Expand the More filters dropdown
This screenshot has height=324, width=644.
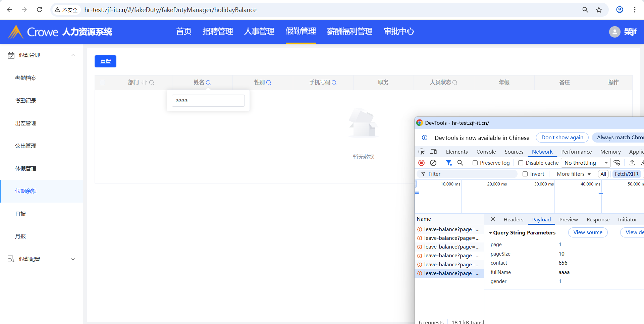[x=574, y=174]
